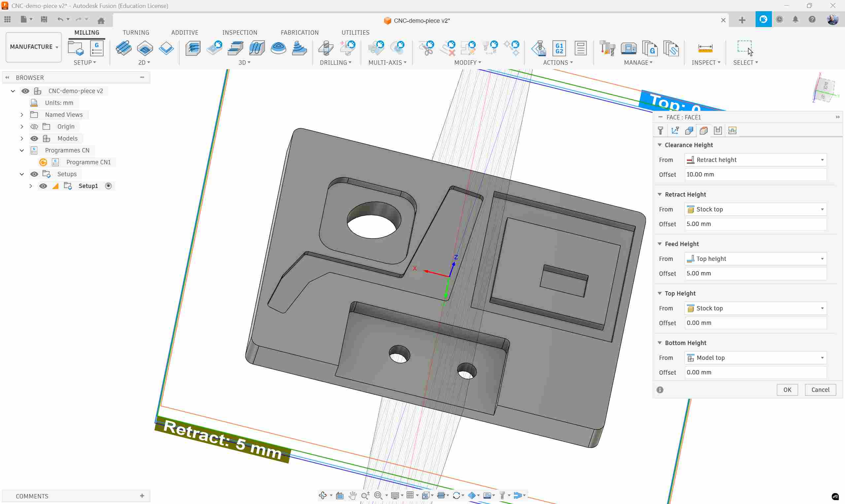
Task: Open Bottom Height From dropdown
Action: click(x=755, y=358)
